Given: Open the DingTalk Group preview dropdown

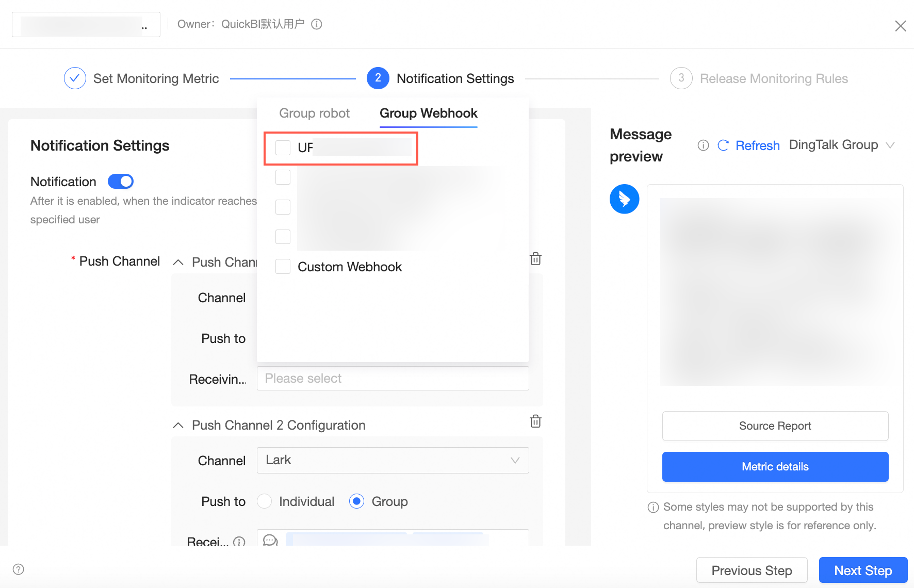Looking at the screenshot, I should [x=842, y=145].
